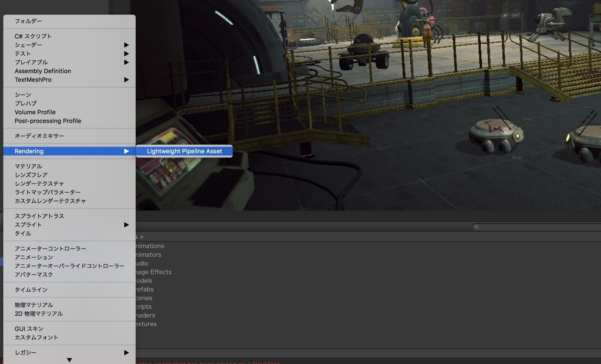
Task: Open the Textures folder row
Action: pyautogui.click(x=146, y=324)
